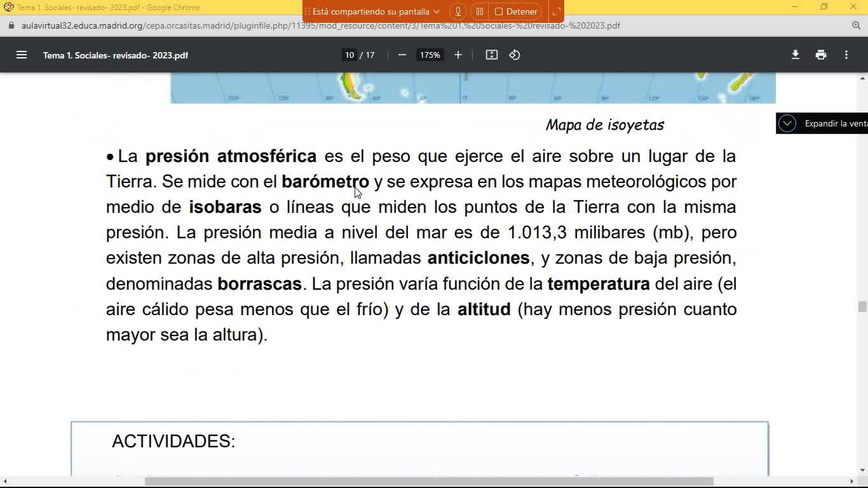
Task: Click the vertical scrollbar thumb
Action: [862, 307]
